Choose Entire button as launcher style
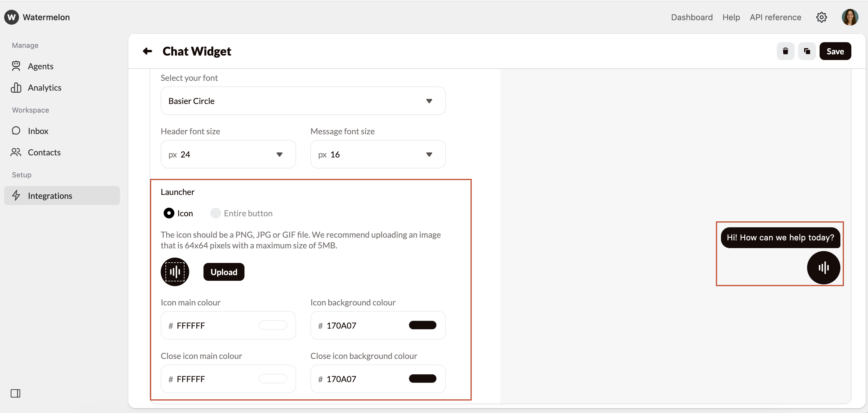 215,213
